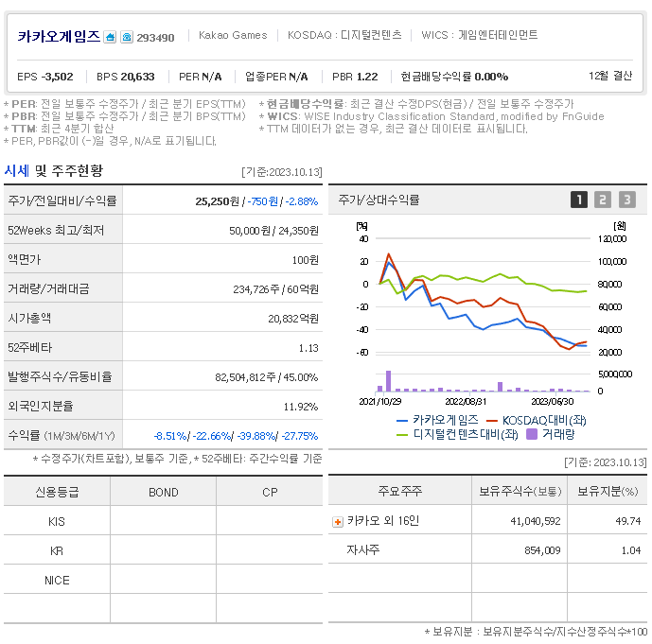Click the home icon next to 카카오게임즈
The image size is (652, 644).
click(110, 37)
